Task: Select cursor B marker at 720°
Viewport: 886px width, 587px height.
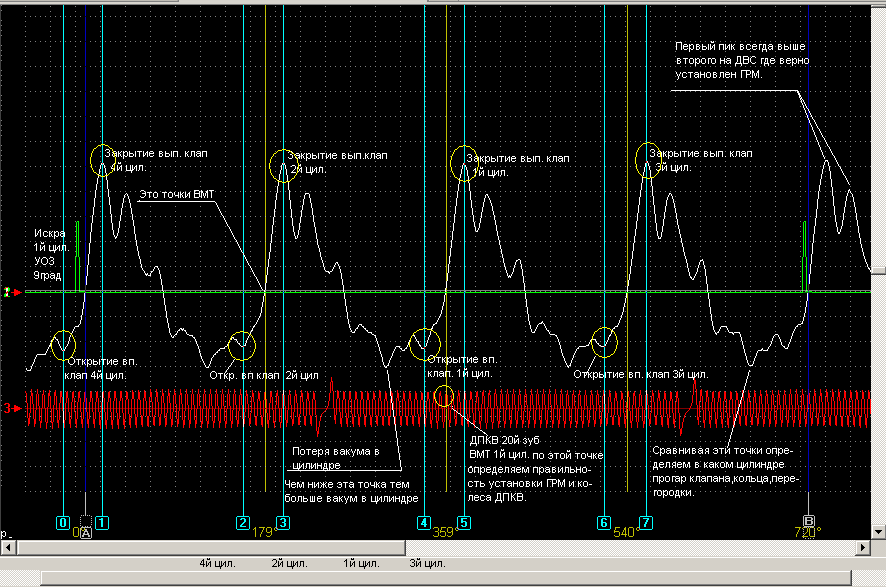Action: (x=809, y=522)
